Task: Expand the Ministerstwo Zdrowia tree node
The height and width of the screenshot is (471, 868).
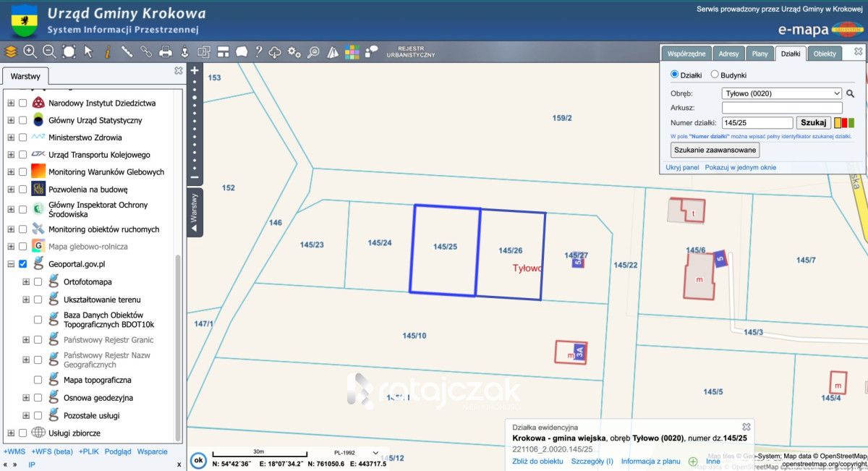Action: (11, 137)
